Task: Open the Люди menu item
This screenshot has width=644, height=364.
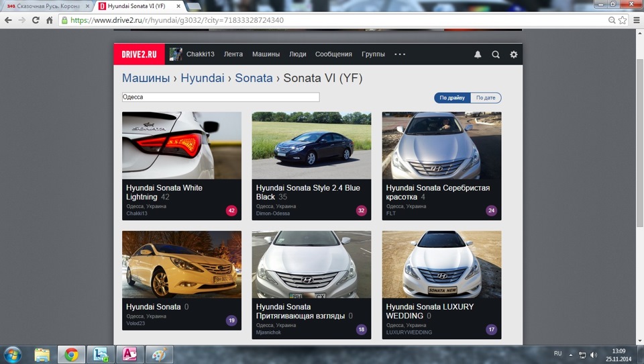Action: coord(297,54)
